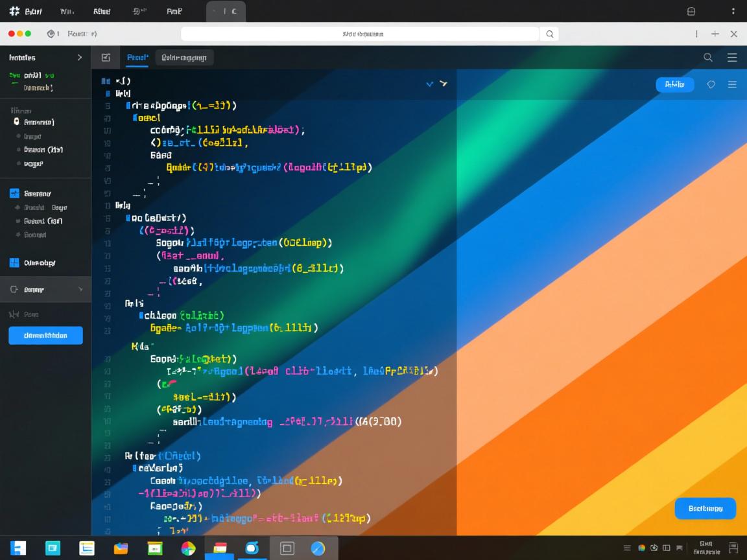Switch to the second gray editor tab
The image size is (747, 560).
pyautogui.click(x=184, y=58)
